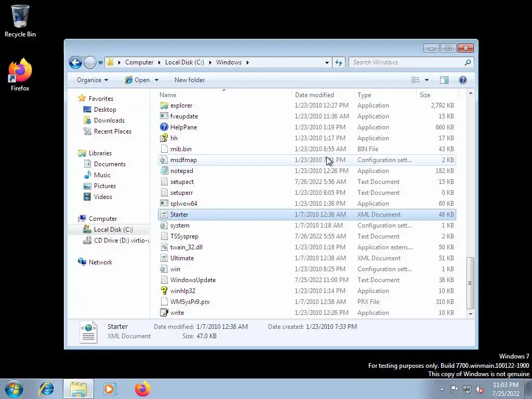
Task: Sort by the Name column header
Action: (x=224, y=95)
